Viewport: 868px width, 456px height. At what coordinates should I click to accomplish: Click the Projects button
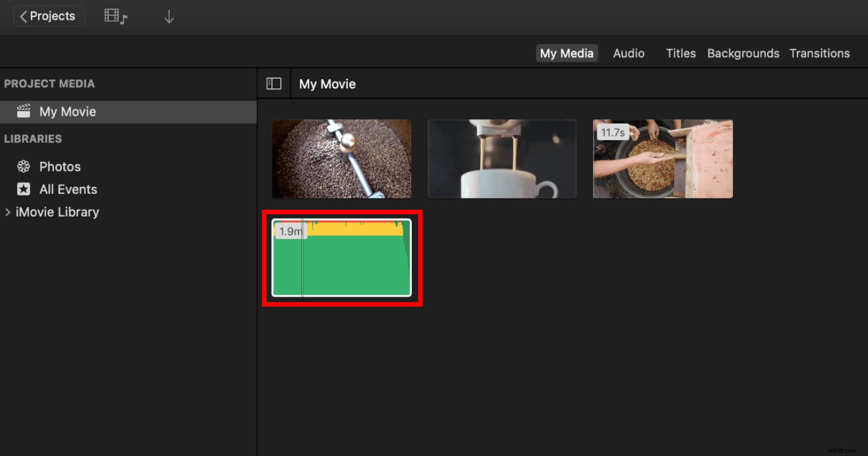(49, 16)
